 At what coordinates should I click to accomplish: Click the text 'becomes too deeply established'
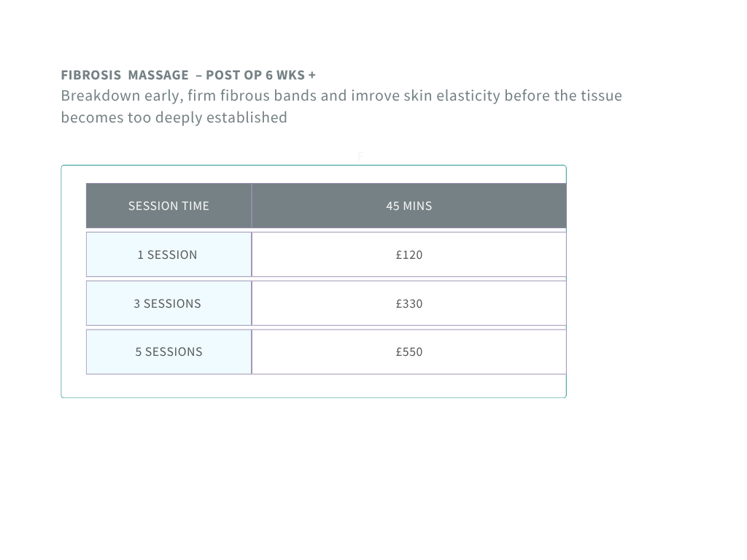pos(174,117)
